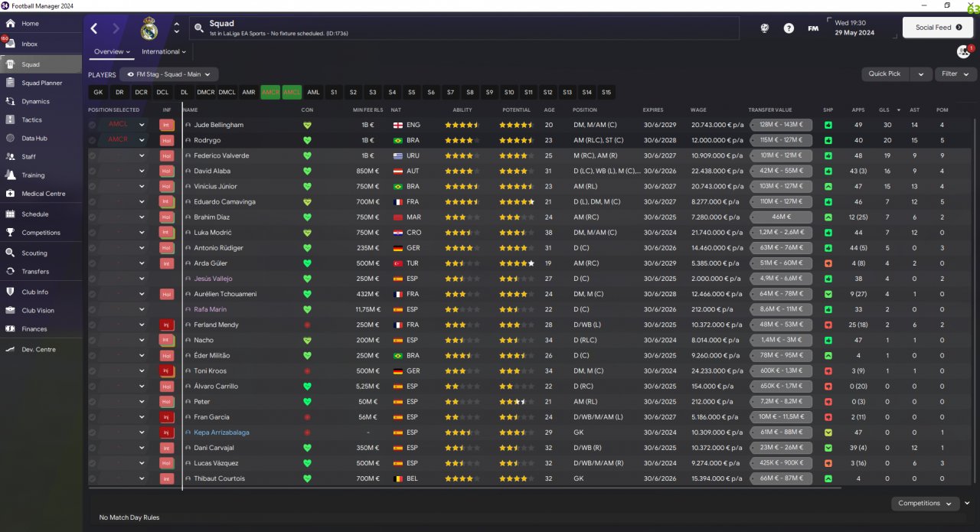Open the FM menu icon
The image size is (980, 532).
(813, 28)
